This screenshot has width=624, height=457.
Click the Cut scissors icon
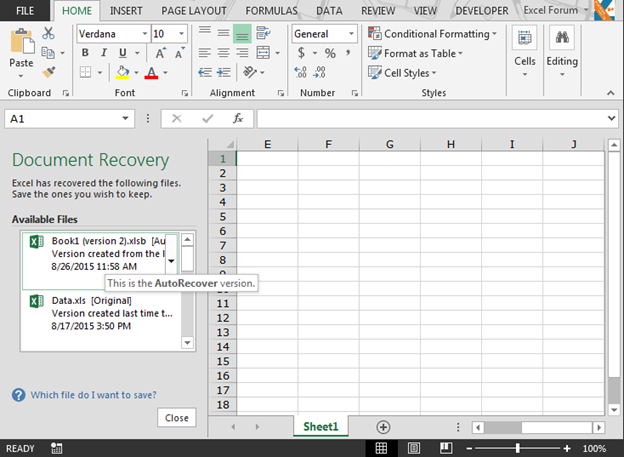click(x=48, y=33)
